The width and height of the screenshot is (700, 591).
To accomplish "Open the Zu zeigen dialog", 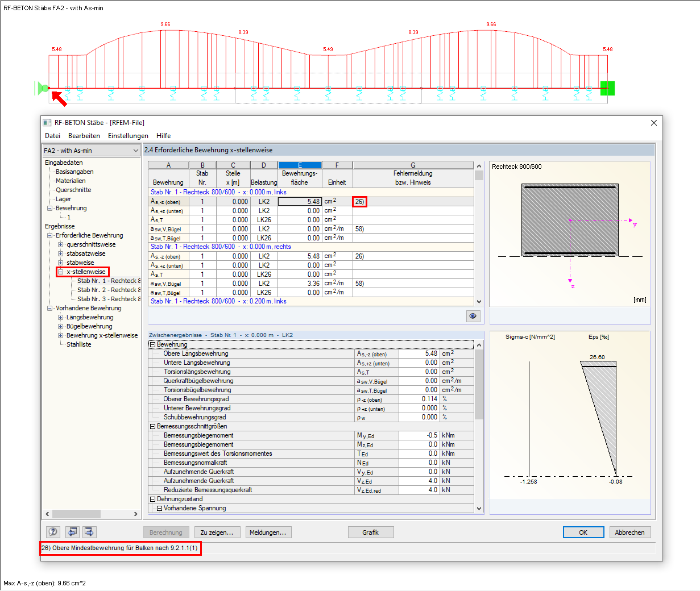I will click(216, 532).
